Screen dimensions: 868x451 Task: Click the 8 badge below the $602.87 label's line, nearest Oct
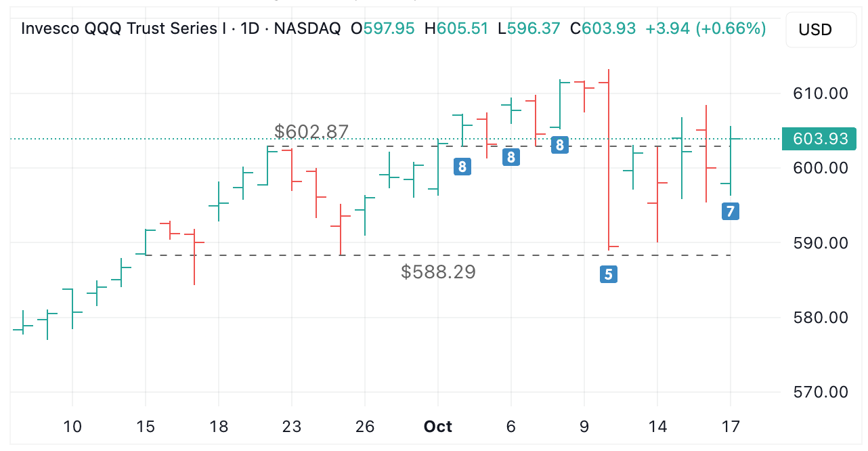[462, 167]
